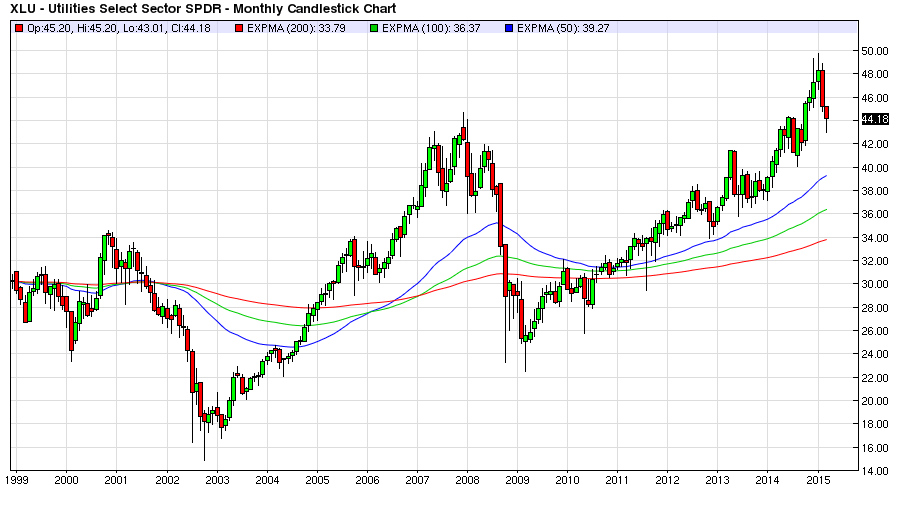Click the green EXPMA (100) legend swatch
This screenshot has height=511, width=900.
[x=374, y=28]
